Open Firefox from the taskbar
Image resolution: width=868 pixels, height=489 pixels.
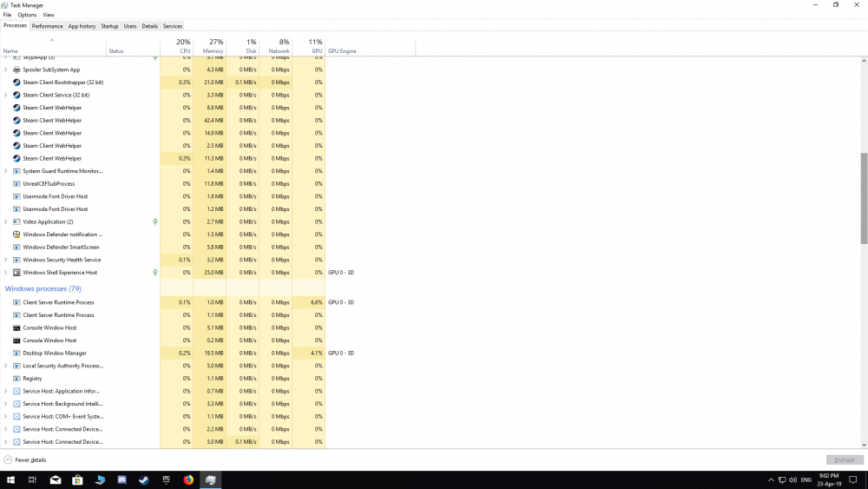tap(188, 480)
